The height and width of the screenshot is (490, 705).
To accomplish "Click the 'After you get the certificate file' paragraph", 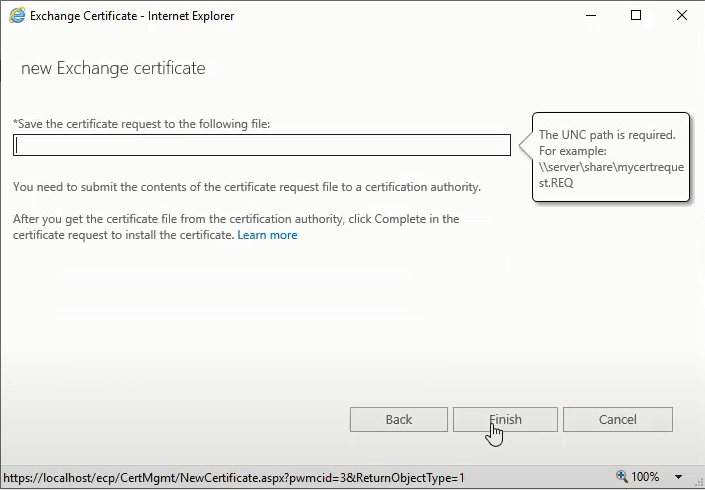I will (x=236, y=219).
